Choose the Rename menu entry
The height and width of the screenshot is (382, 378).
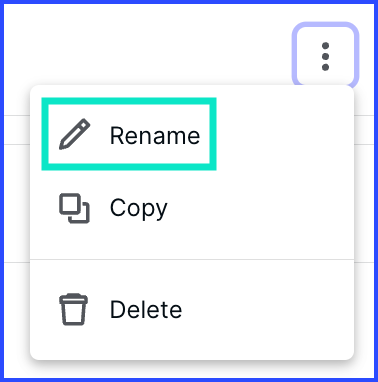192,135
